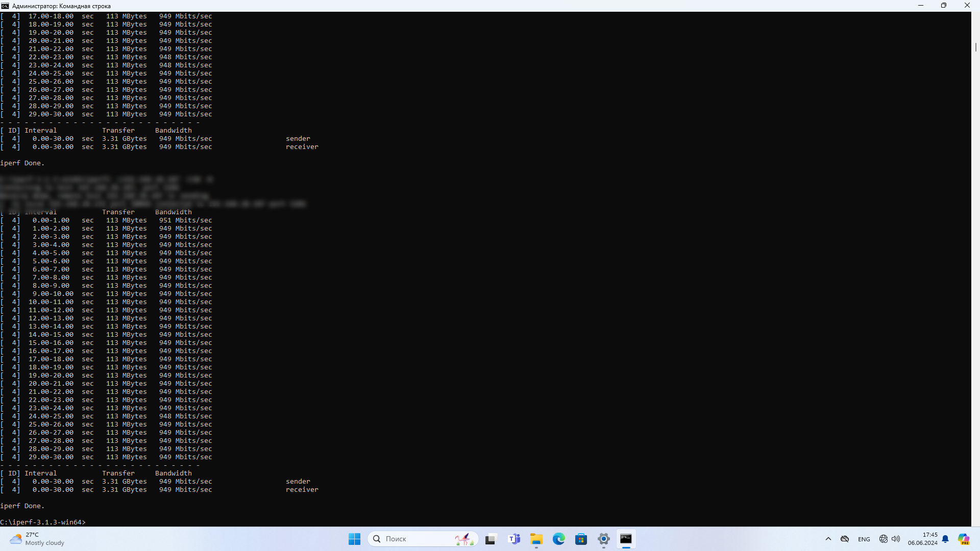Viewport: 980px width, 551px height.
Task: Launch Copilot preview from taskbar
Action: [x=963, y=539]
